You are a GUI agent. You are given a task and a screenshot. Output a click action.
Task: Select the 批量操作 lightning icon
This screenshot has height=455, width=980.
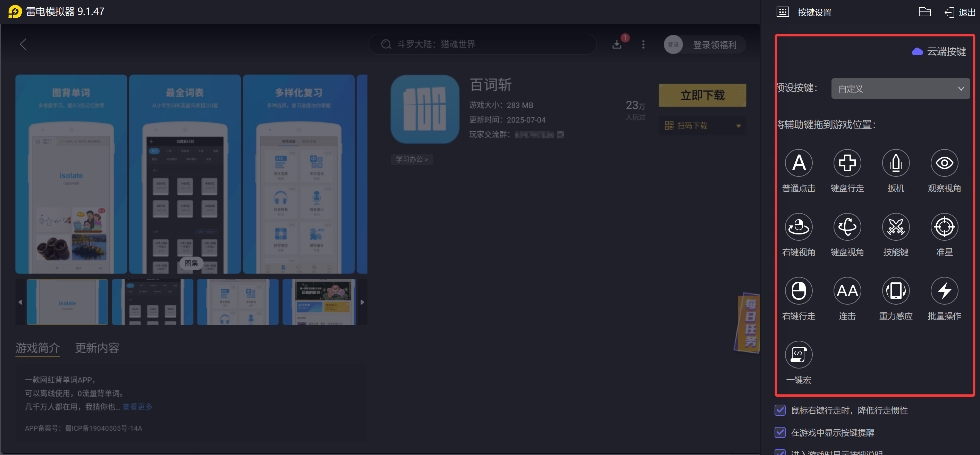[944, 291]
